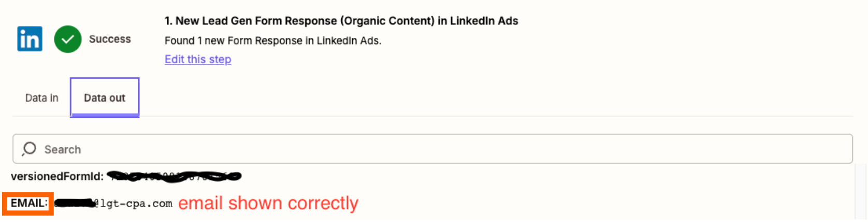
Task: Click the red 'email shown correctly' annotation
Action: (268, 203)
